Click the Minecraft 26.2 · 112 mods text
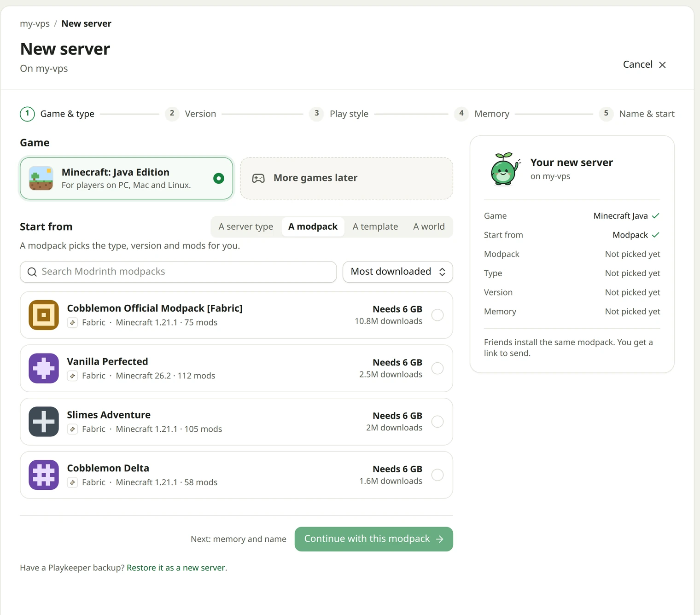Image resolution: width=700 pixels, height=615 pixels. pos(166,376)
